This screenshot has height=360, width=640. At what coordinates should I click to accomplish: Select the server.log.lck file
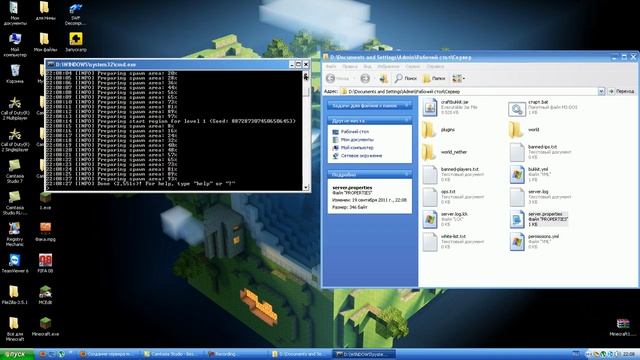[x=446, y=219]
